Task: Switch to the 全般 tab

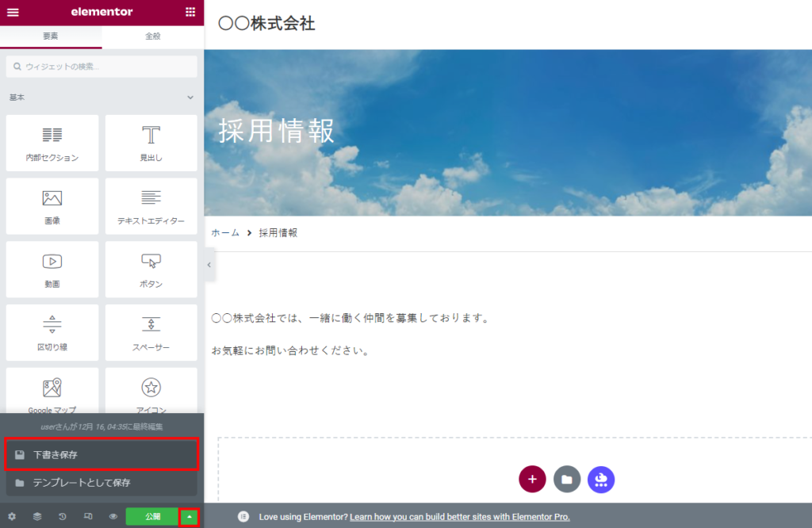Action: (x=152, y=36)
